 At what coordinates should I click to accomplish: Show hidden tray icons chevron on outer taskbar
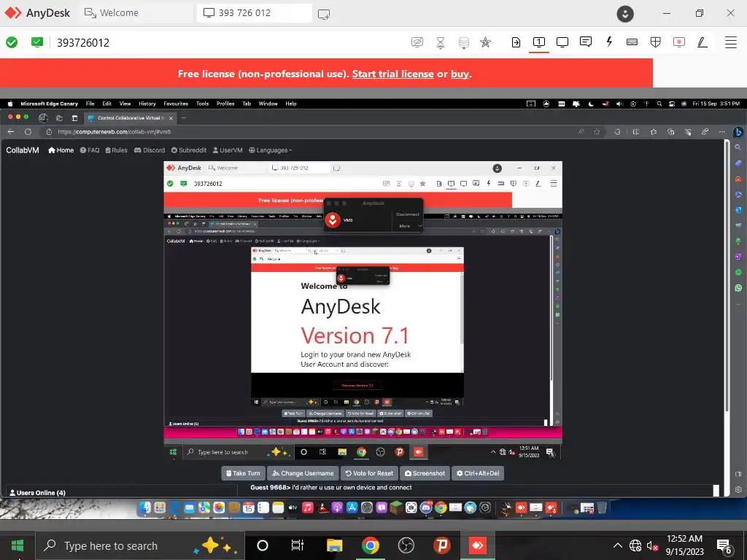coord(617,545)
